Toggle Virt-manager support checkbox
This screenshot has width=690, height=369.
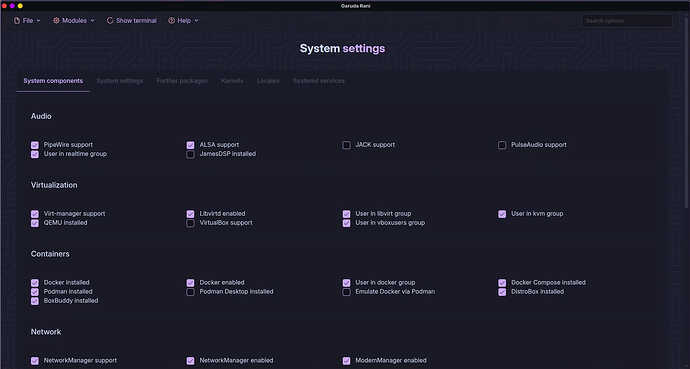click(35, 214)
